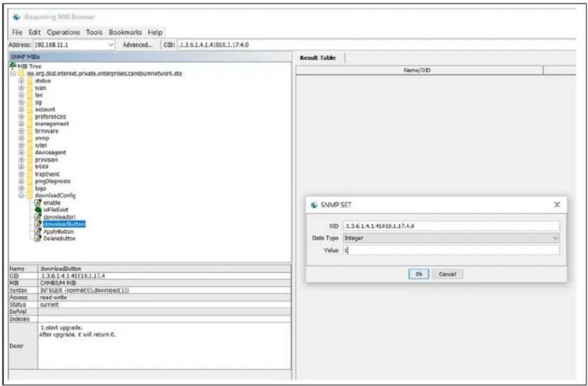The height and width of the screenshot is (386, 588).
Task: Collapse the root iso.org.dod node
Action: pyautogui.click(x=14, y=73)
